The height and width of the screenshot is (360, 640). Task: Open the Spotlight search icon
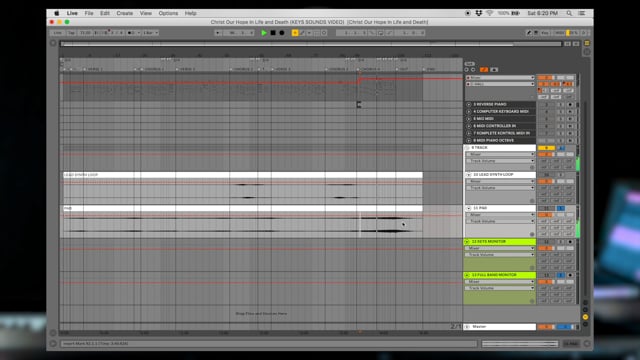click(569, 13)
